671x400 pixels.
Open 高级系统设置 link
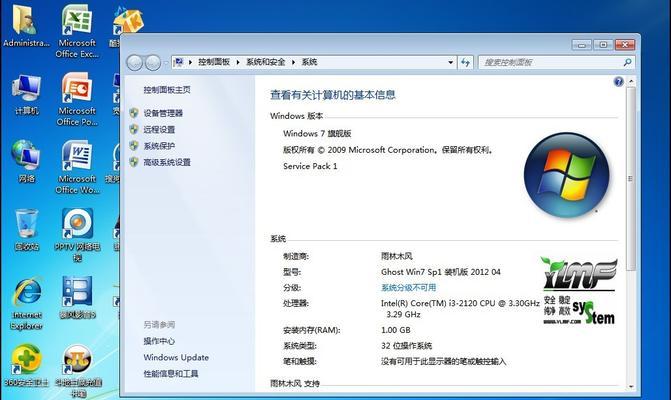(167, 162)
